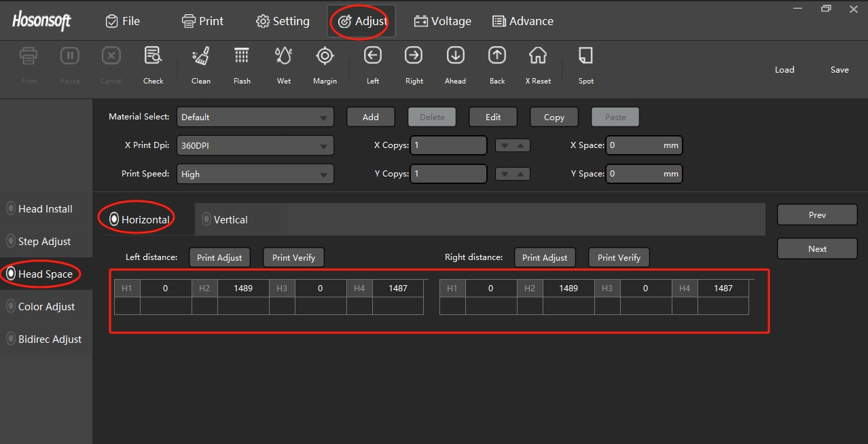The width and height of the screenshot is (868, 444).
Task: Click the X Reset home icon
Action: point(538,56)
